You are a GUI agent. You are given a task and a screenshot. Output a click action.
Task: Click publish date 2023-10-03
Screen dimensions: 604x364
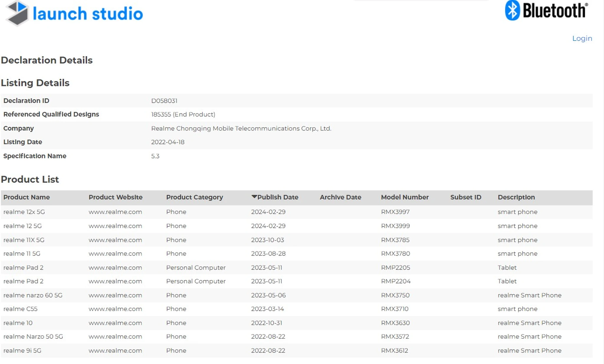[267, 240]
